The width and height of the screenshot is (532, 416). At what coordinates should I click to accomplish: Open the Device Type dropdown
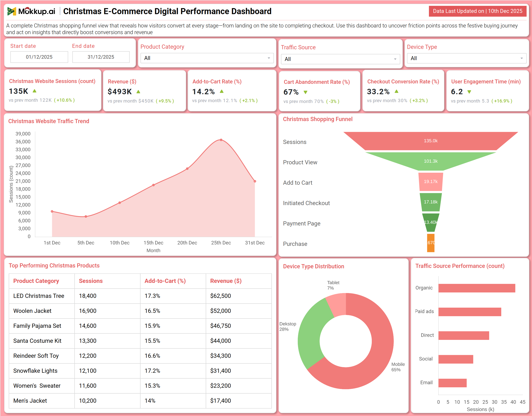coord(467,58)
